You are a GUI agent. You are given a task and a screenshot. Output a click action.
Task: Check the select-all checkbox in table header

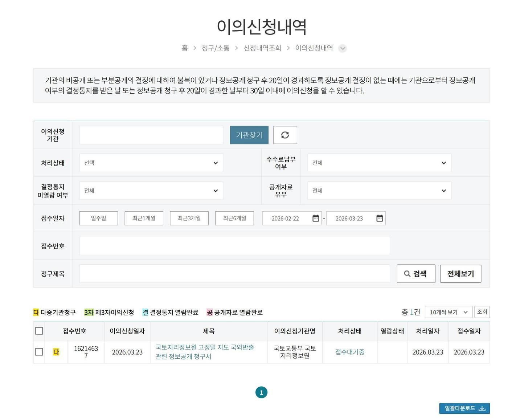point(39,331)
